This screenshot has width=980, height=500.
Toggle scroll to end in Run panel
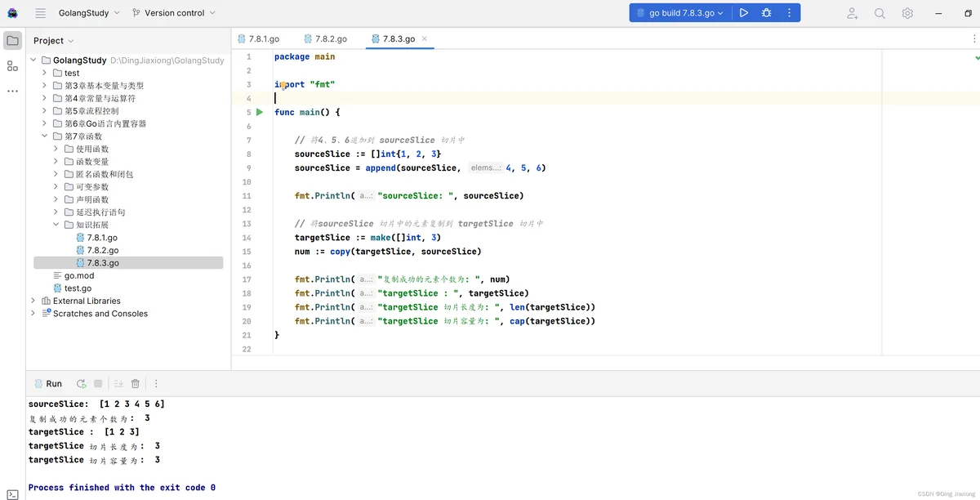coord(118,384)
